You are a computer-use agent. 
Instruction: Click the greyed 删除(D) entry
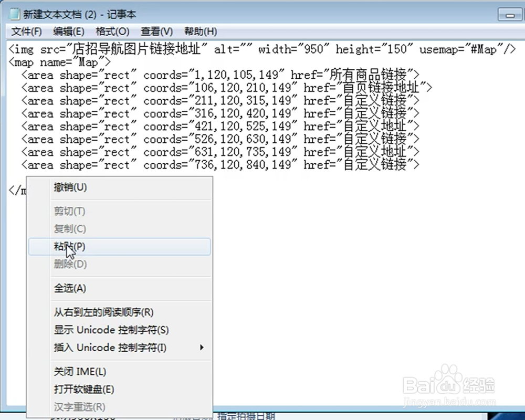[x=120, y=264]
